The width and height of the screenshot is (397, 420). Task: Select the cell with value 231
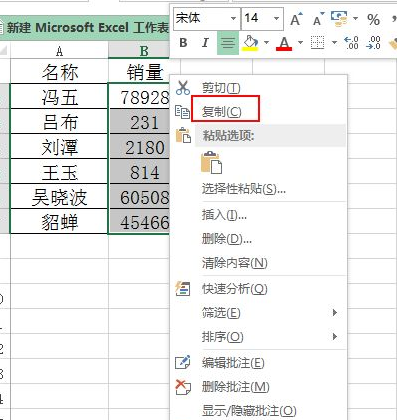tap(140, 121)
